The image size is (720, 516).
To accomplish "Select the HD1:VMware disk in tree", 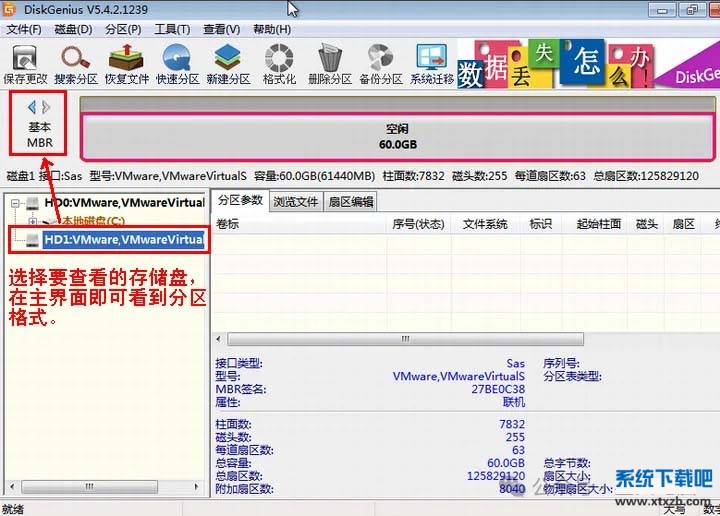I will click(123, 240).
